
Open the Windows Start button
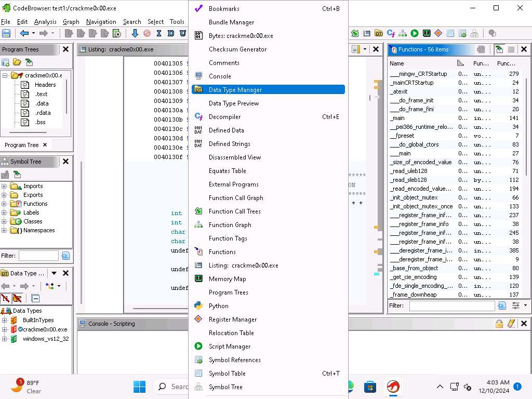tap(139, 387)
